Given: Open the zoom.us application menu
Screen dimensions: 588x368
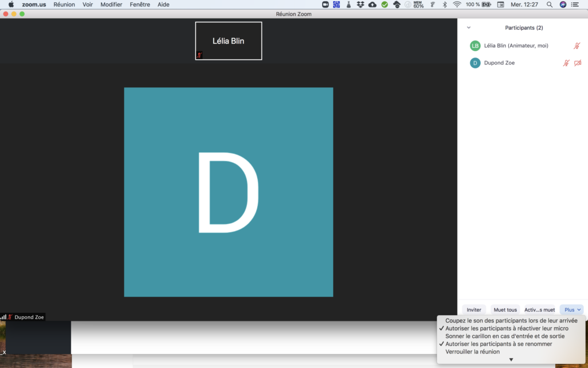Looking at the screenshot, I should pyautogui.click(x=34, y=5).
